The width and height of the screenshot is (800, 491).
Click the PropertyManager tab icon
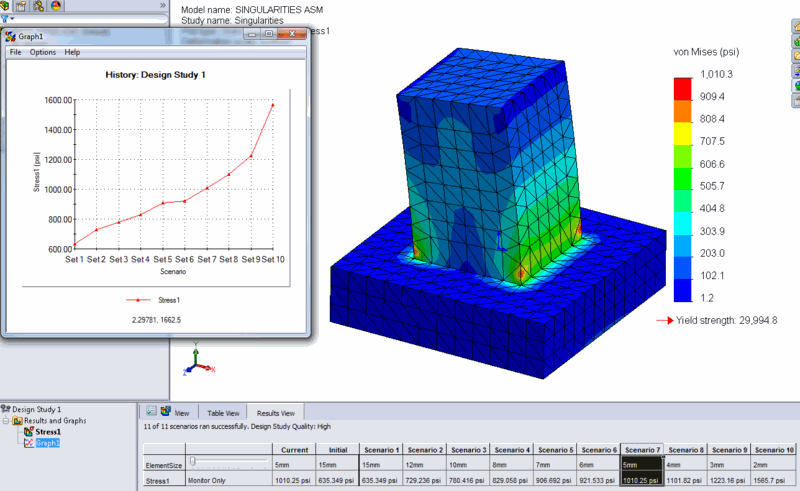click(x=20, y=6)
